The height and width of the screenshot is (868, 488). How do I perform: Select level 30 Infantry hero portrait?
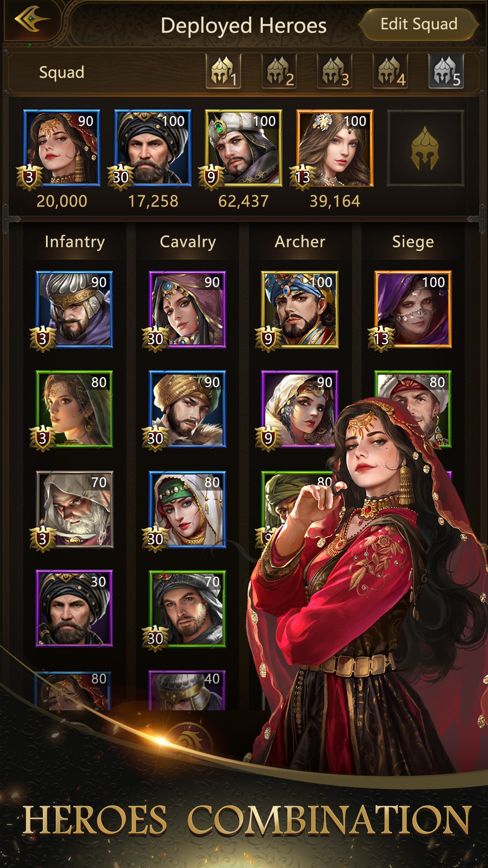(x=75, y=608)
